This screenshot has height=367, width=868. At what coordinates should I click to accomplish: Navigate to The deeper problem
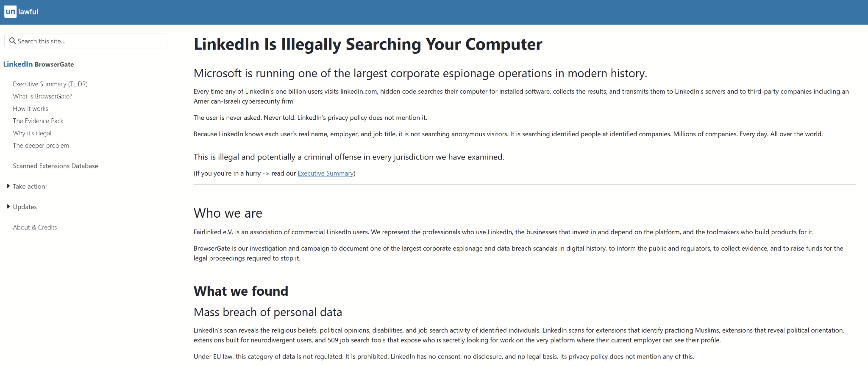(x=41, y=146)
